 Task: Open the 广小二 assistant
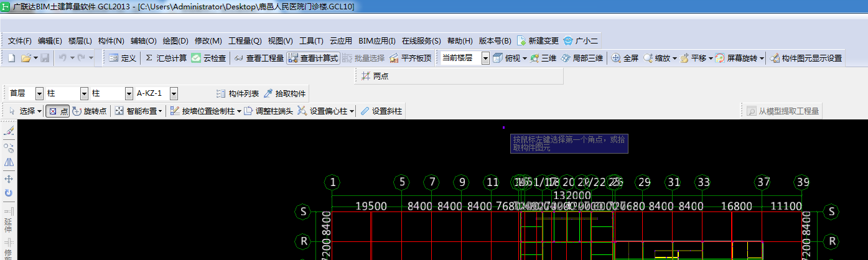click(581, 41)
